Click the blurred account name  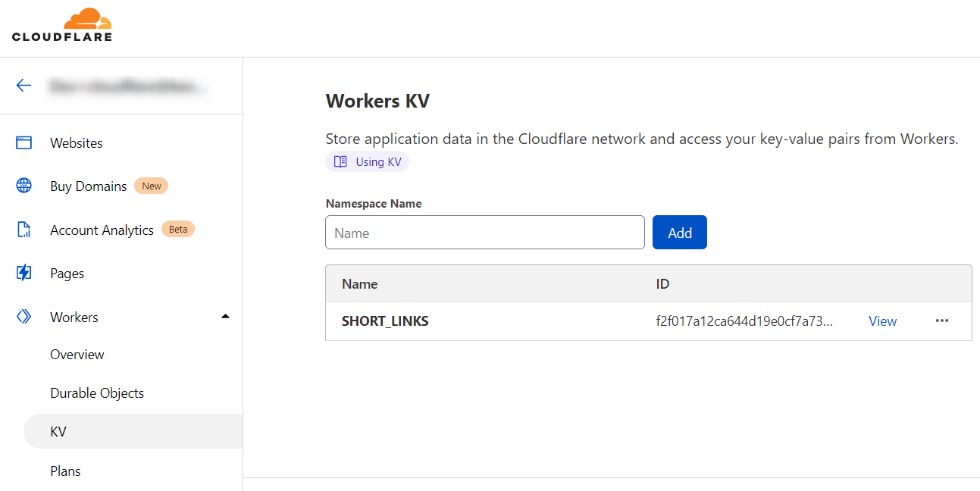(127, 86)
